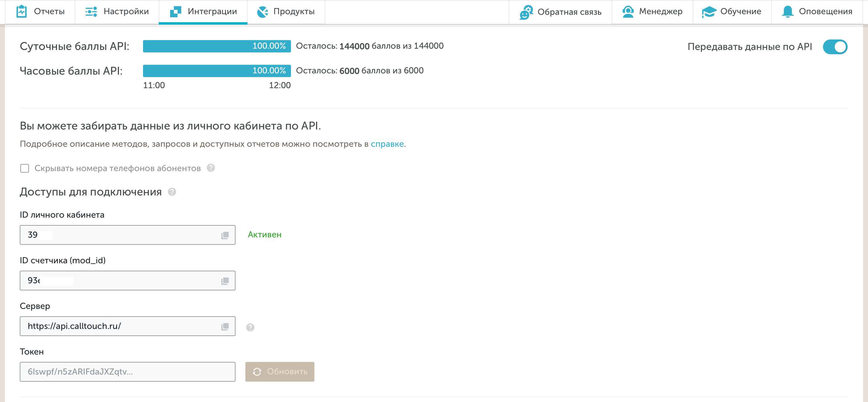
Task: Copy the server URL value
Action: [225, 326]
